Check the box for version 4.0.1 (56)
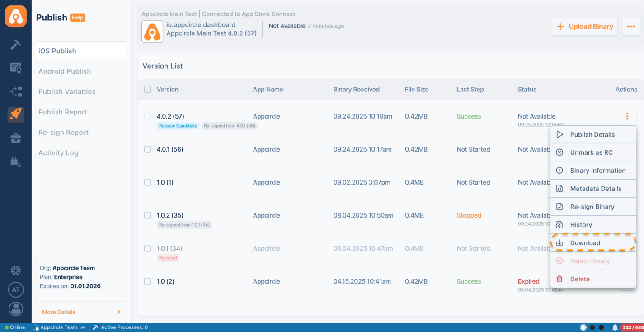This screenshot has width=644, height=332. (147, 149)
